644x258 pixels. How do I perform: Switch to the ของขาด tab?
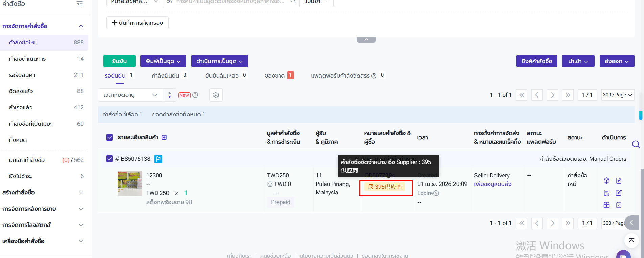[274, 76]
